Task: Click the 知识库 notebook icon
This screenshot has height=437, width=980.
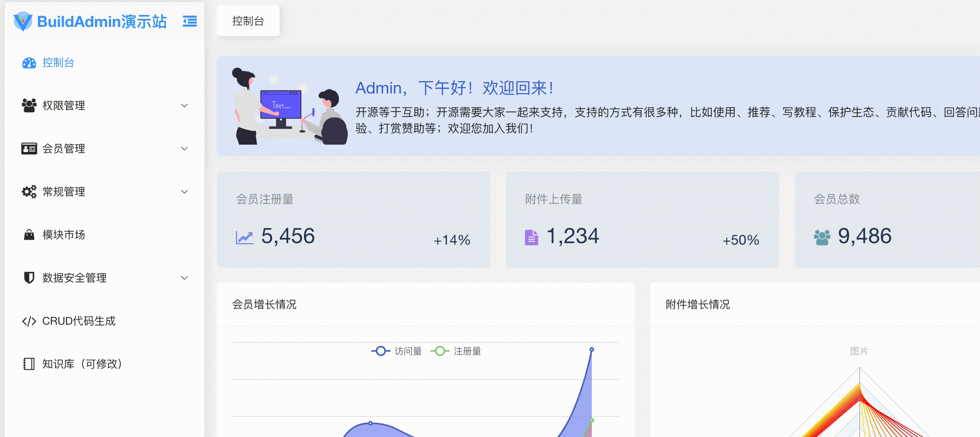Action: (29, 364)
